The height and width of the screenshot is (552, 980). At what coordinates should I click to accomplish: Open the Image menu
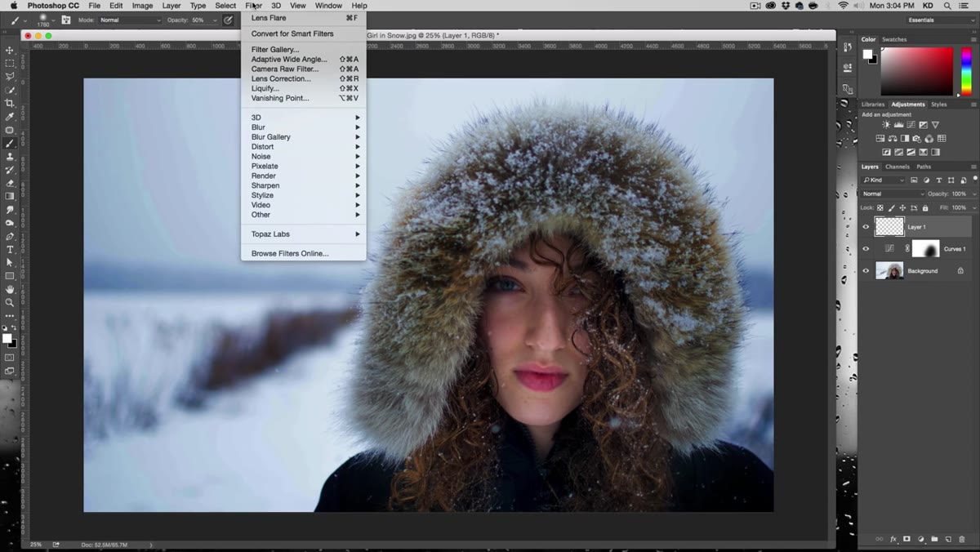142,6
